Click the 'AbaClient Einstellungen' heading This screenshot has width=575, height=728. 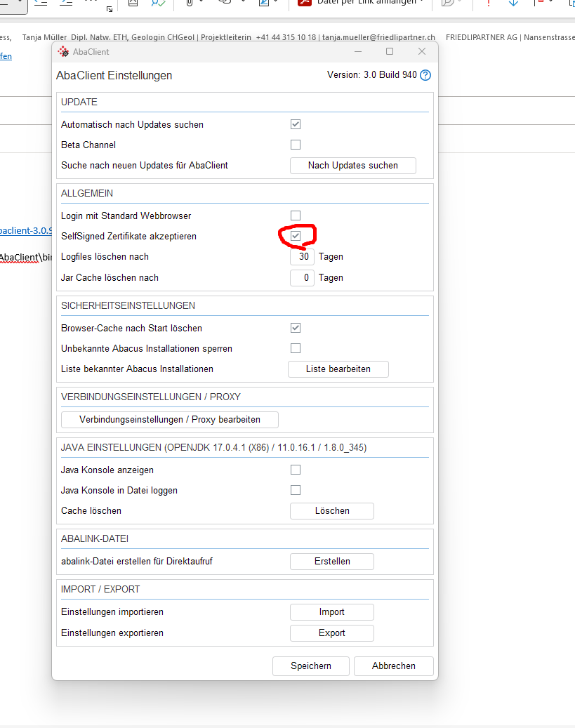114,75
